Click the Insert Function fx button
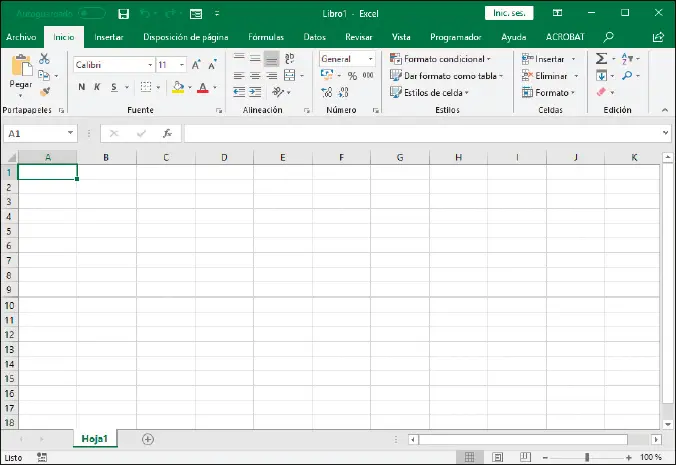 (167, 133)
